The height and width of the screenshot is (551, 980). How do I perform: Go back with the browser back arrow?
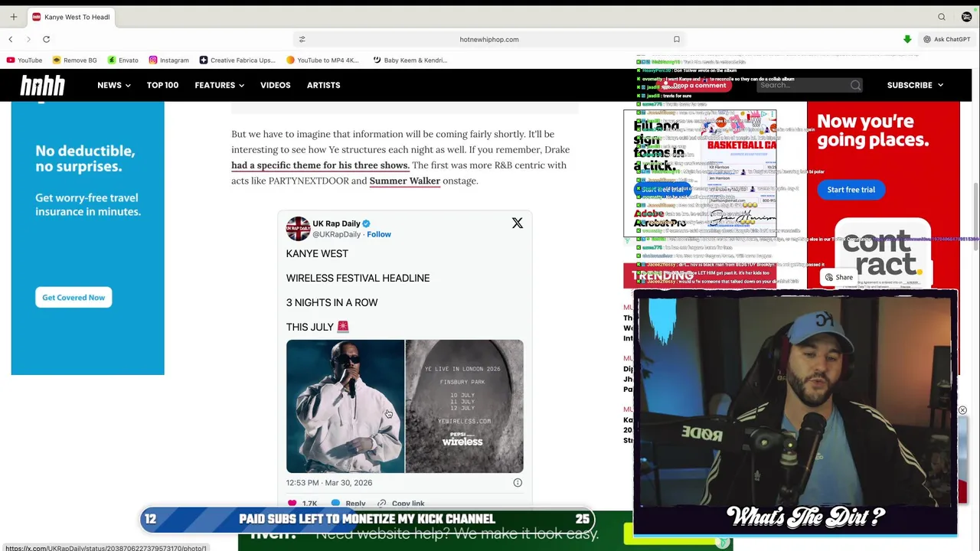(x=11, y=39)
